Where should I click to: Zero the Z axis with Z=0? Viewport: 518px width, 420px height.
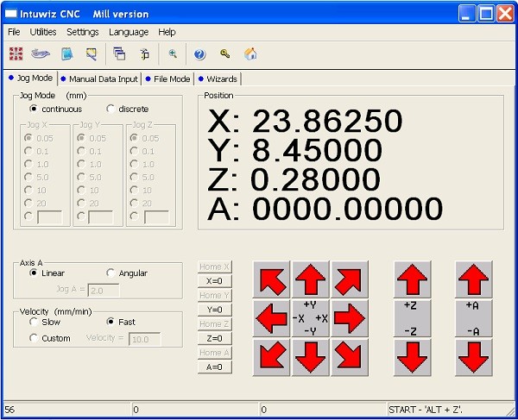coord(214,338)
